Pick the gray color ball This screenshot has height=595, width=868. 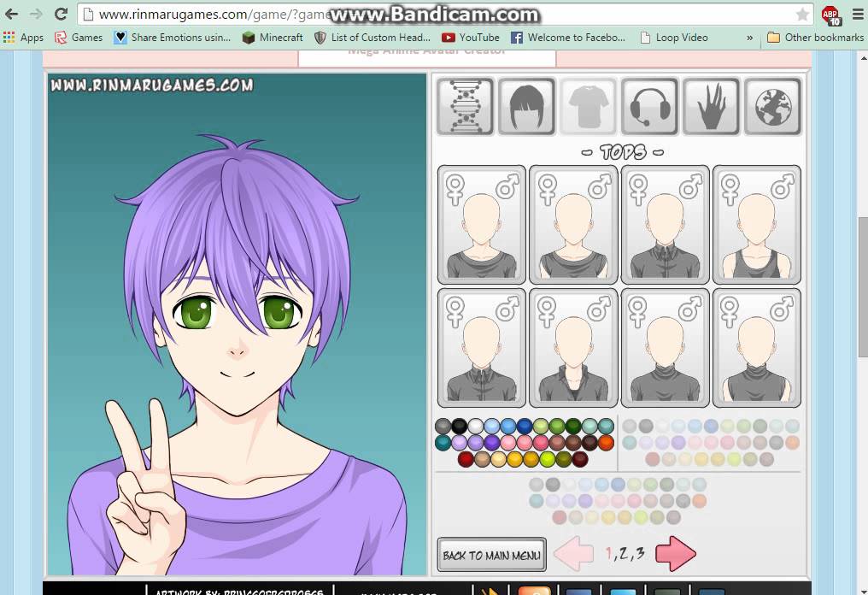tap(443, 426)
